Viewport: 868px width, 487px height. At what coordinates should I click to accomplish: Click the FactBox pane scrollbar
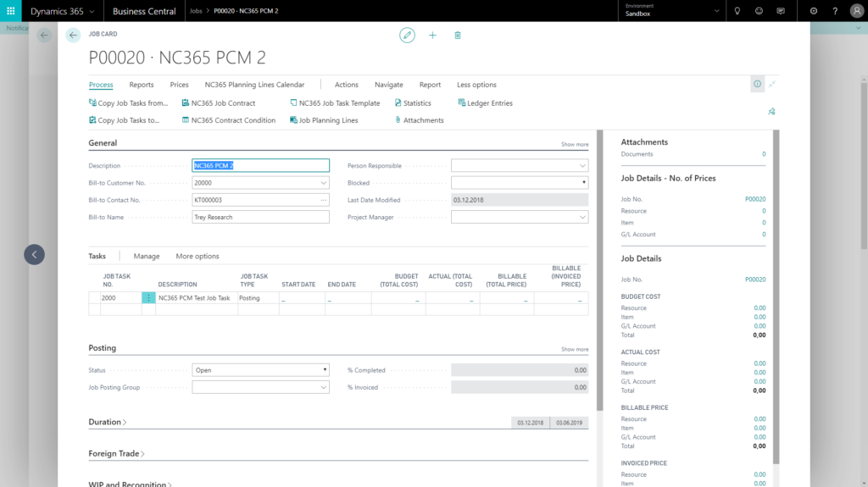[776, 296]
